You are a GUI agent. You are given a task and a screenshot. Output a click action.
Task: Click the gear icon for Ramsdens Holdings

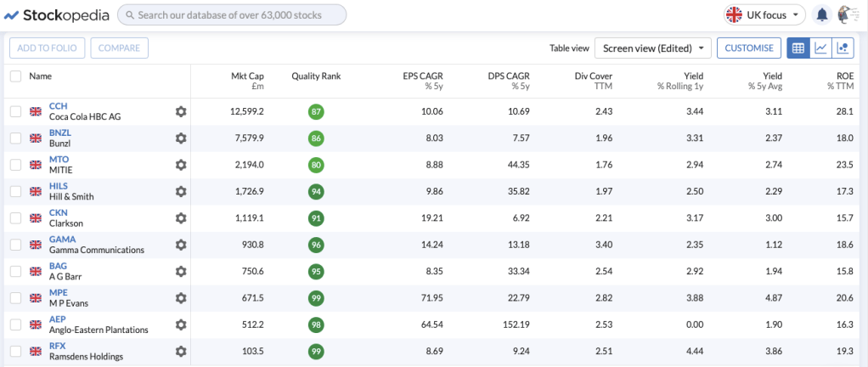pos(180,351)
